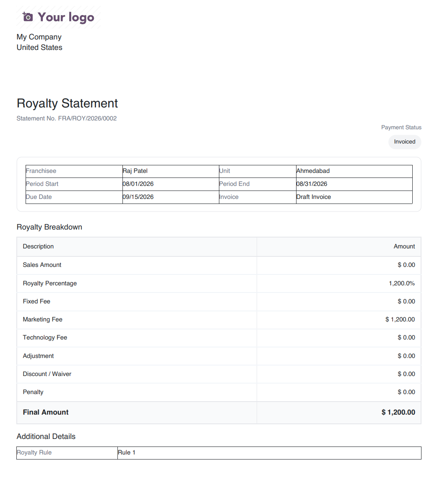The image size is (437, 504).
Task: Click the Description column header
Action: (x=38, y=246)
